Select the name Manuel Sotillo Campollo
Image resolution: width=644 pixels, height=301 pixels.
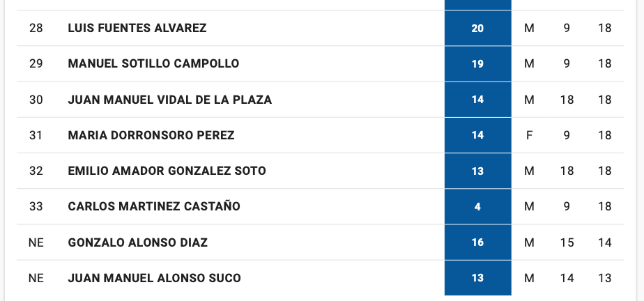point(153,63)
